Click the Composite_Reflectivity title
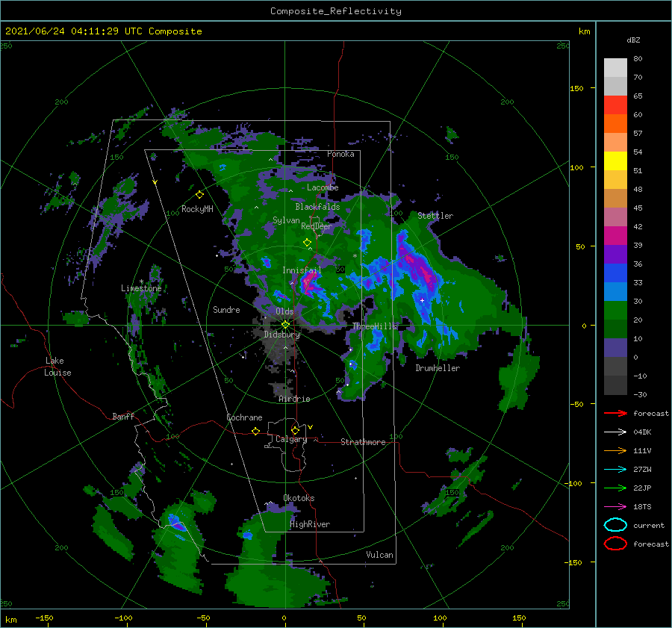 coord(336,11)
